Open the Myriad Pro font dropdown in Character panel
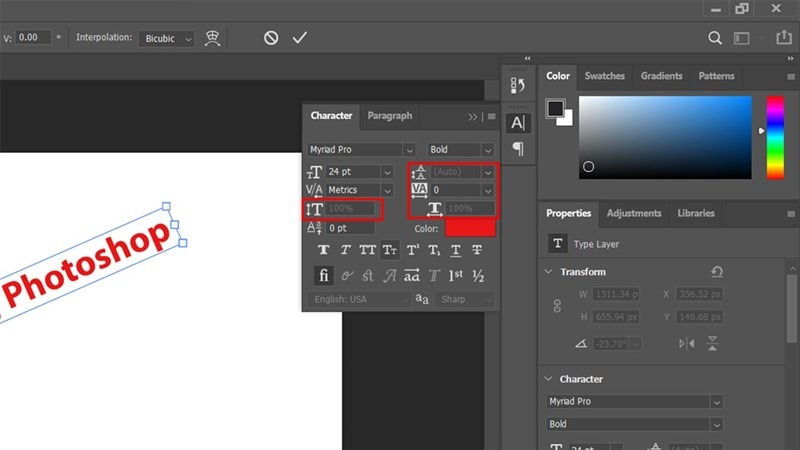Viewport: 800px width, 450px height. tap(409, 150)
